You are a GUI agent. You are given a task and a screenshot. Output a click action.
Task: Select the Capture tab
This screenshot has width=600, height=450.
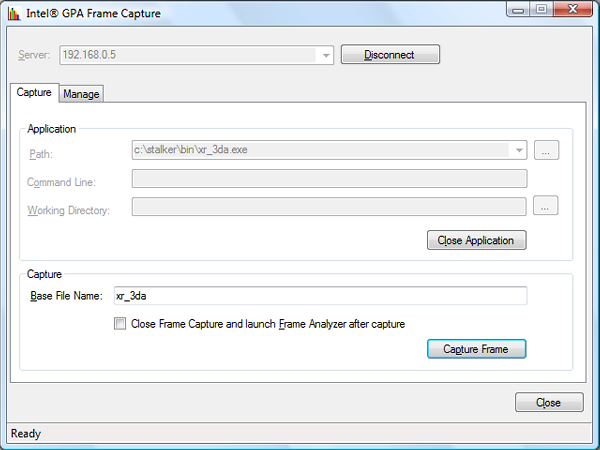point(34,93)
